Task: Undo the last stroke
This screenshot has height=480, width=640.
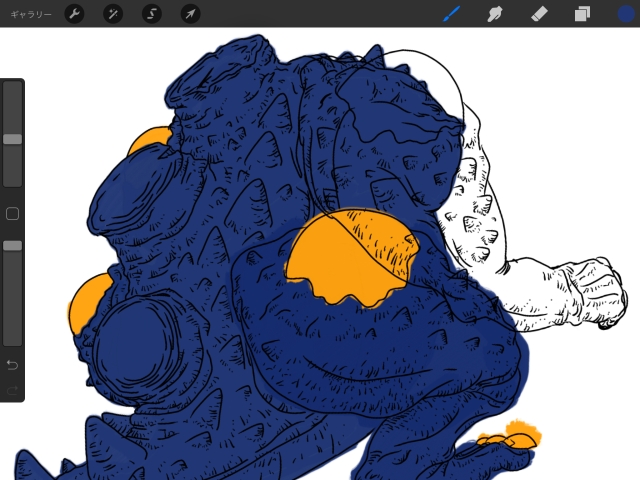Action: click(12, 365)
